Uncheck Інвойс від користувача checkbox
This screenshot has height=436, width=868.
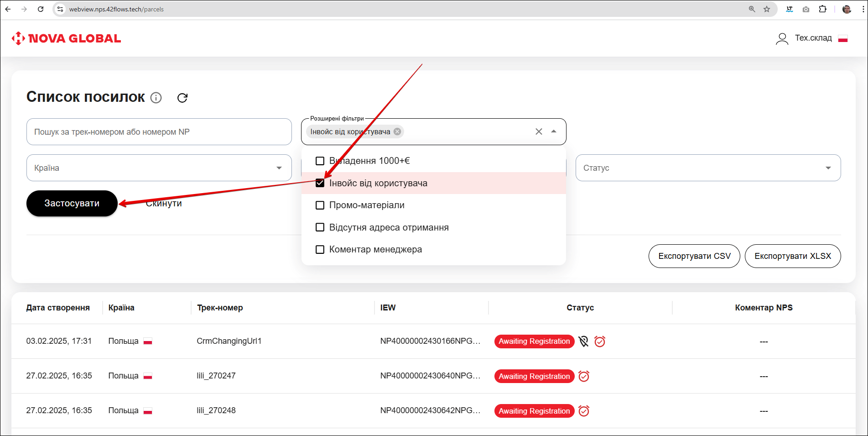click(320, 183)
